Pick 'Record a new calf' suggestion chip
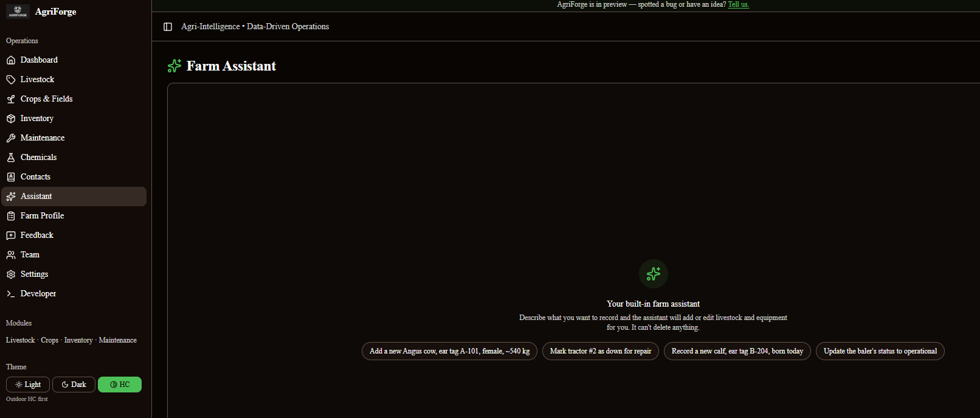The width and height of the screenshot is (980, 418). tap(737, 351)
